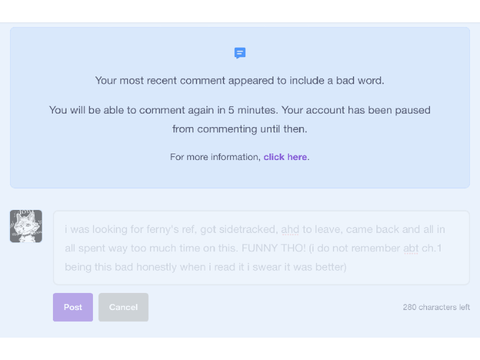480x360 pixels.
Task: Click the word "ferny's" in the comment draft
Action: tap(163, 230)
